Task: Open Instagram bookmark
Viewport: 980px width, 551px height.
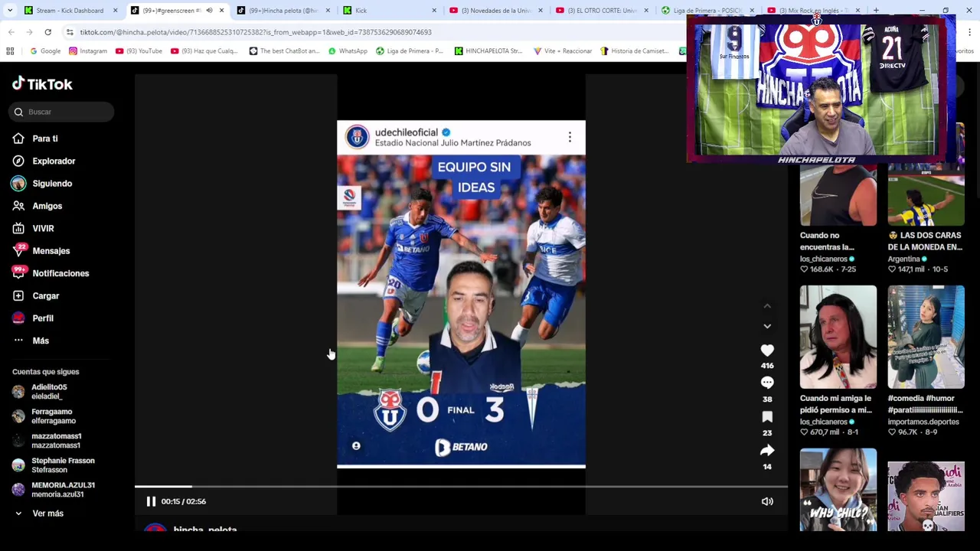Action: coord(87,51)
